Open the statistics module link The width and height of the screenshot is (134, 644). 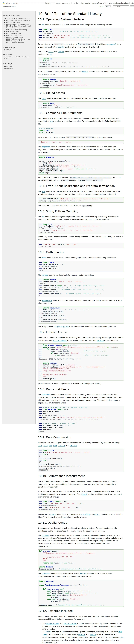(47, 301)
